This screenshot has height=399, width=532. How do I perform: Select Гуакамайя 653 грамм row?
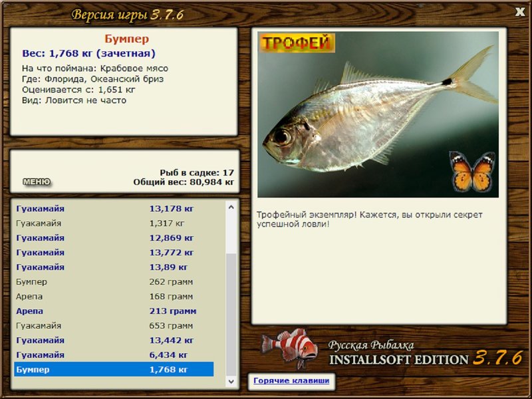(x=114, y=325)
